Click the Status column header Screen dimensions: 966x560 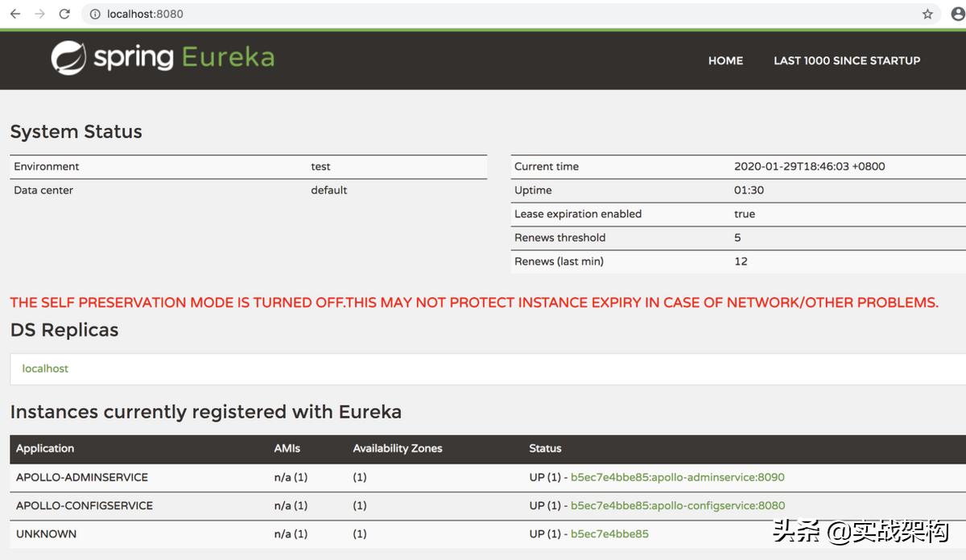(545, 448)
